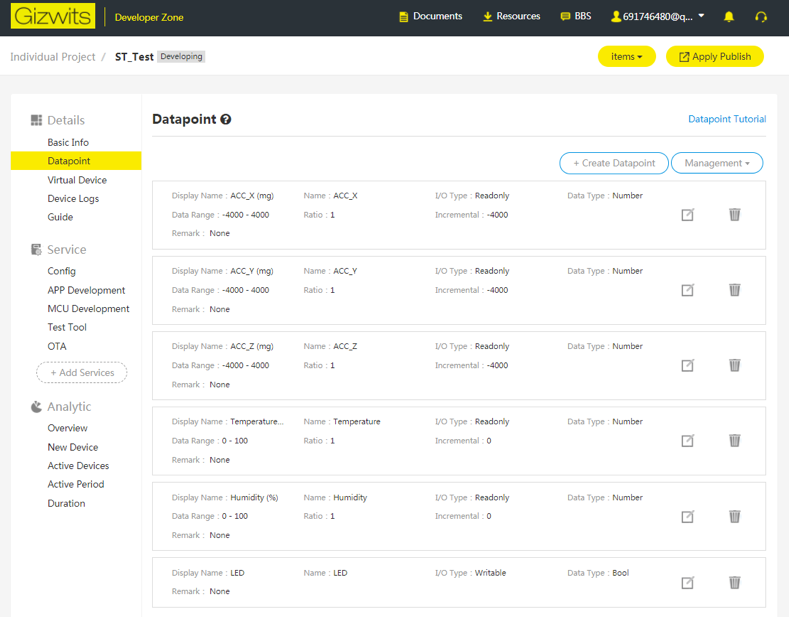
Task: Click the edit icon for ACC_X datapoint
Action: point(687,215)
